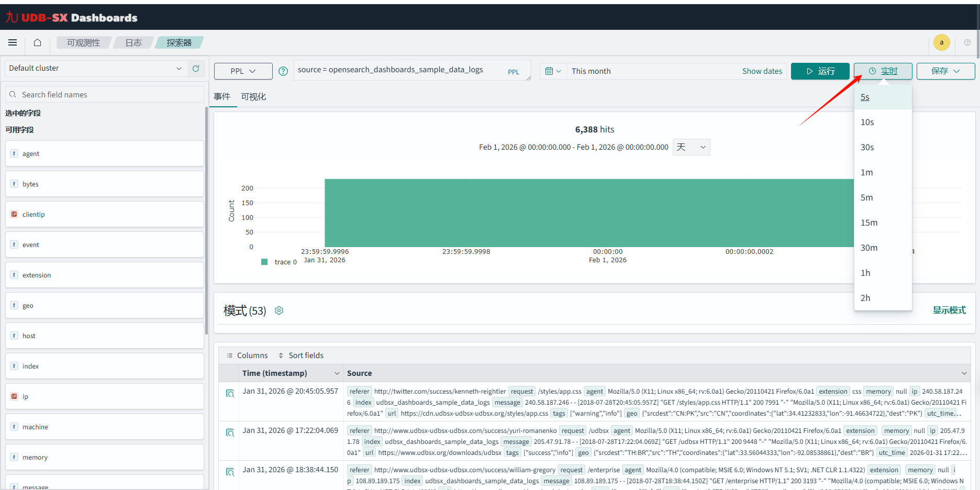Open the hamburger navigation menu
The width and height of the screenshot is (980, 490).
13,42
